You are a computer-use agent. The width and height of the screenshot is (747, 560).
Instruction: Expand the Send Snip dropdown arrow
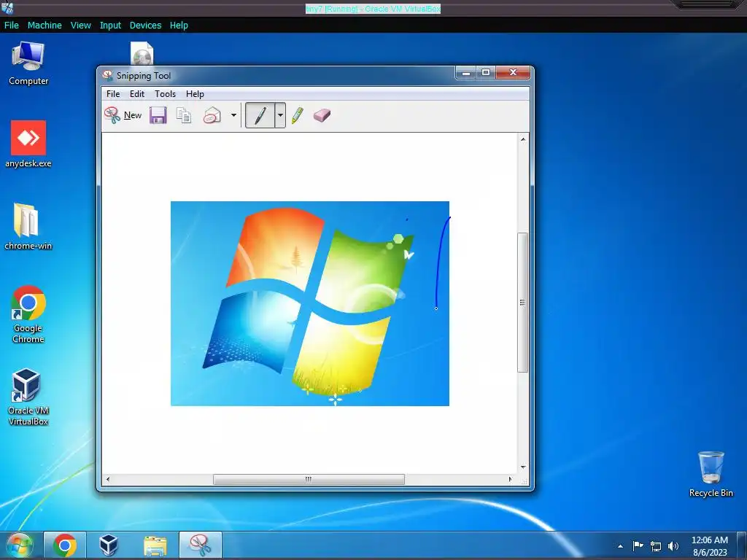pos(233,115)
